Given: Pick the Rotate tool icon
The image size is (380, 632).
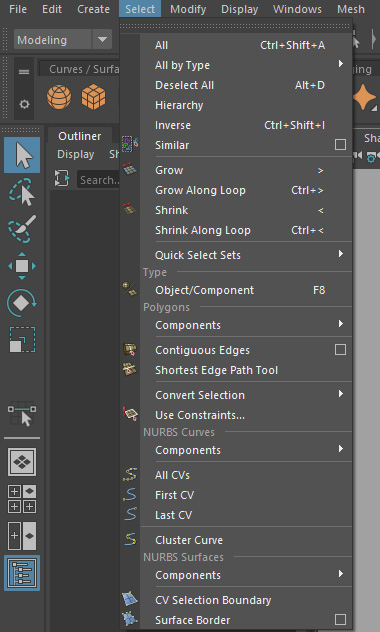Looking at the screenshot, I should pyautogui.click(x=22, y=303).
